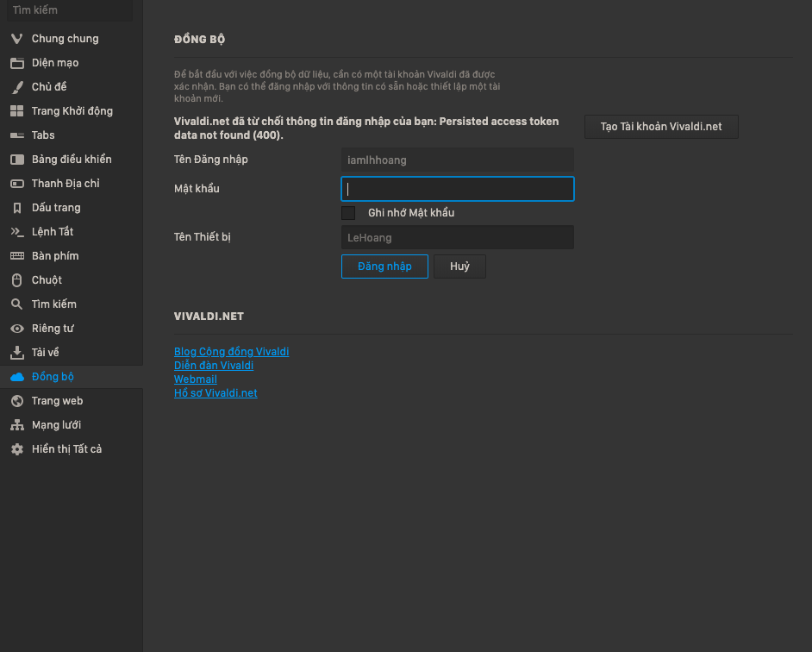The height and width of the screenshot is (652, 812).
Task: Open the Trang web settings section
Action: 57,401
